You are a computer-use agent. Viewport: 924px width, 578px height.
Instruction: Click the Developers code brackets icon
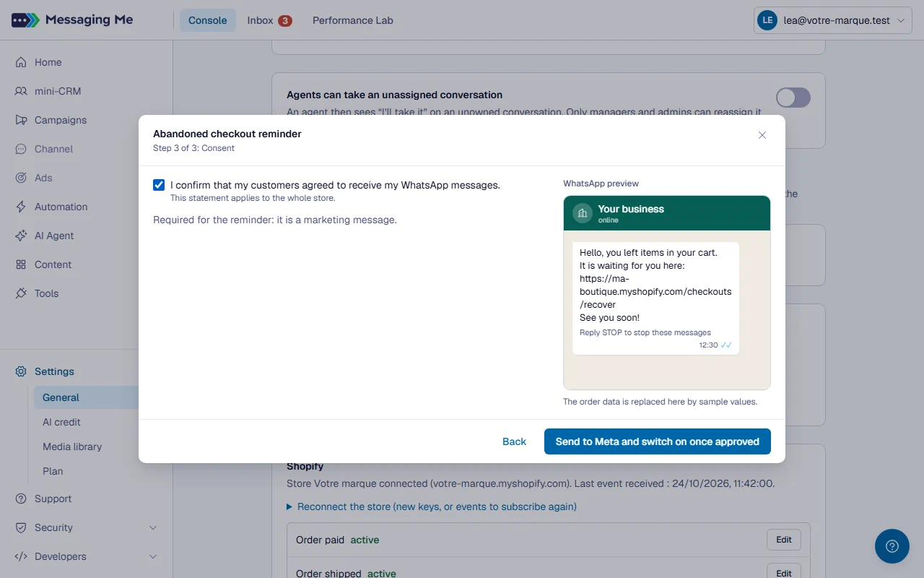(21, 556)
